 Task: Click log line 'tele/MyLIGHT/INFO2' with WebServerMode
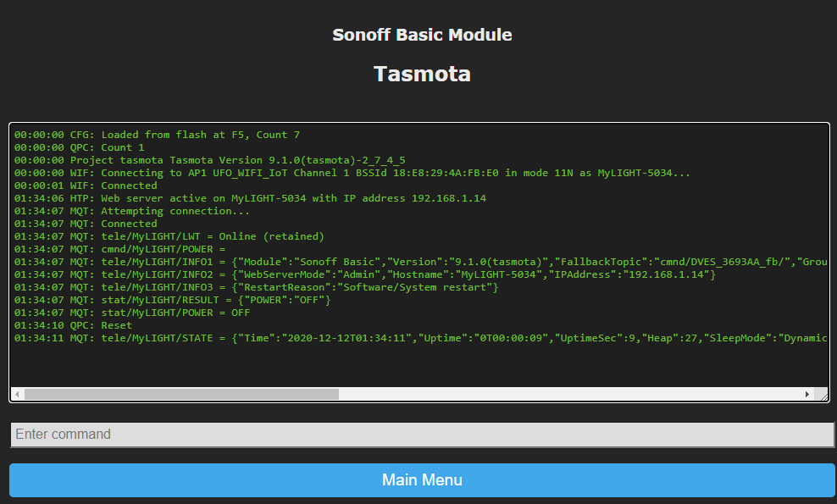(364, 274)
